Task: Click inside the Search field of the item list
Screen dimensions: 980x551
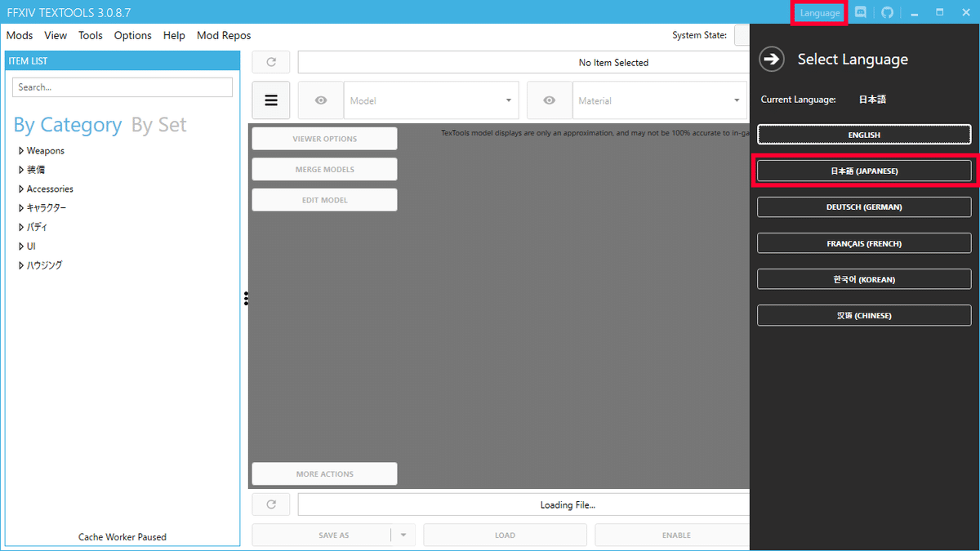Action: 122,87
